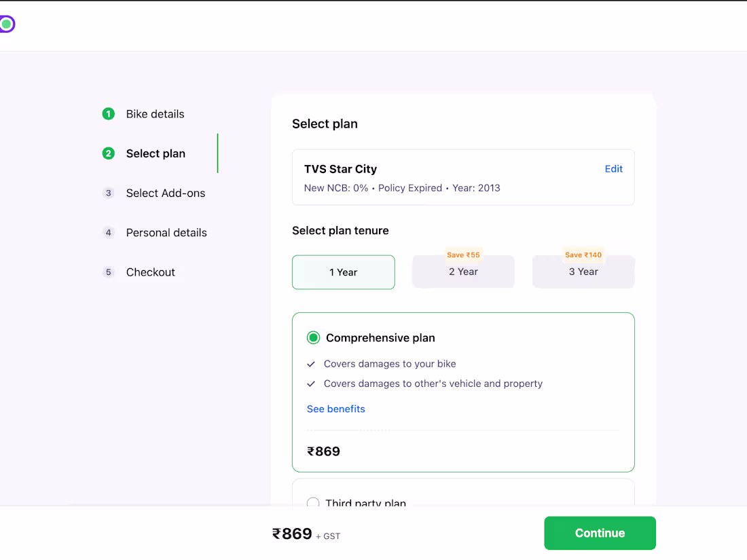
Task: Click the Save ₹55 badge
Action: click(x=463, y=255)
